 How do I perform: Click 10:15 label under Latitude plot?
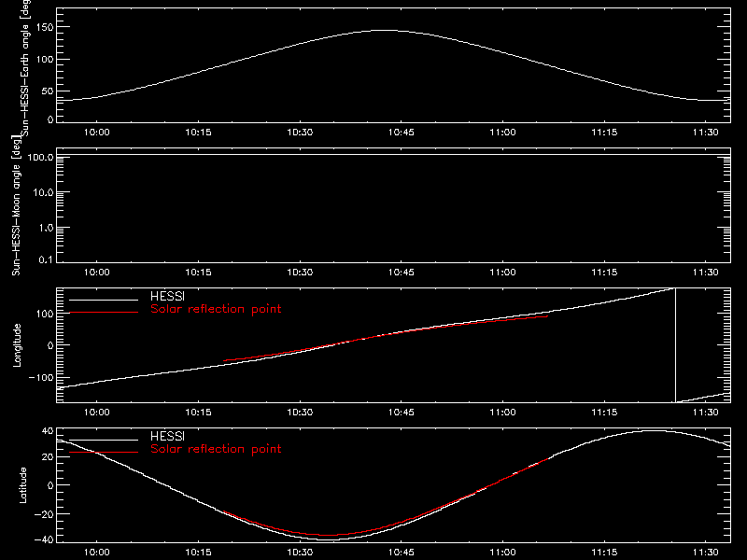(x=198, y=553)
